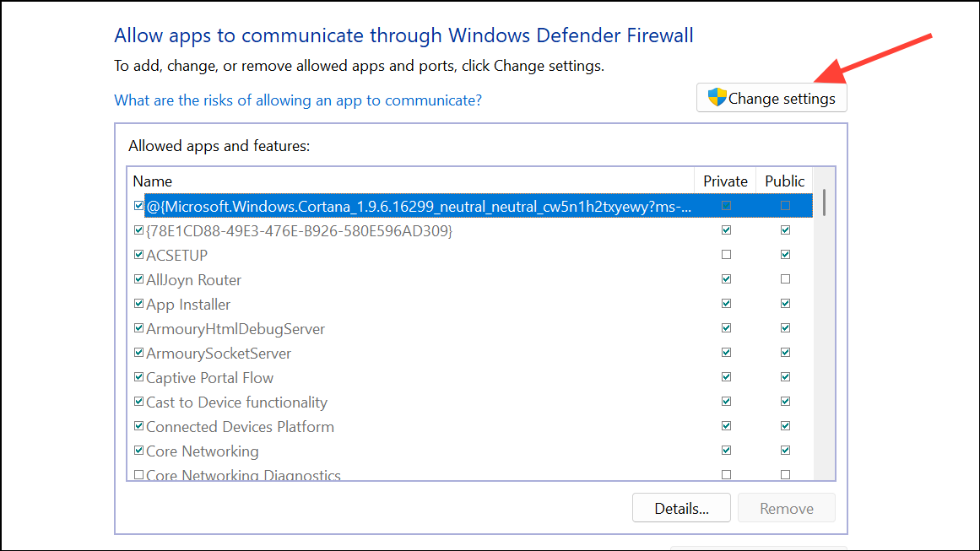Check Private access for ACSETUP
The height and width of the screenshot is (551, 980).
coord(725,254)
